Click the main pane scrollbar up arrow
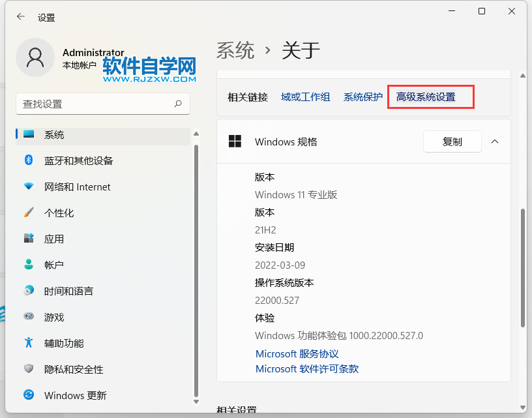Image resolution: width=532 pixels, height=418 pixels. [523, 76]
